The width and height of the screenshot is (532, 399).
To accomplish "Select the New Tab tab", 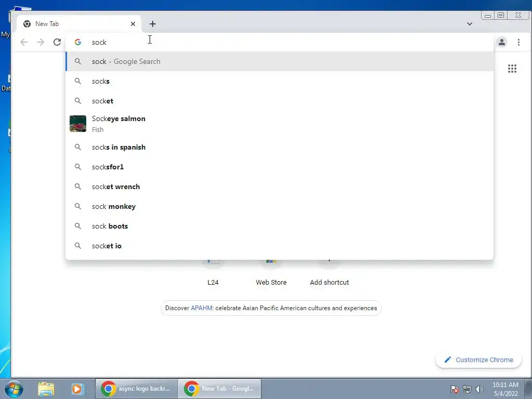I will 78,24.
